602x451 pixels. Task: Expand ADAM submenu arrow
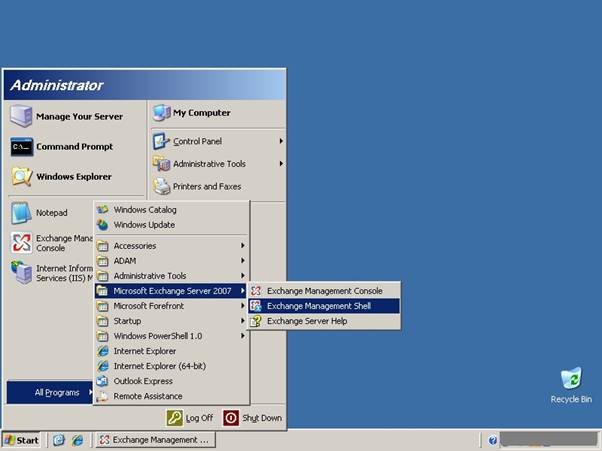[243, 261]
